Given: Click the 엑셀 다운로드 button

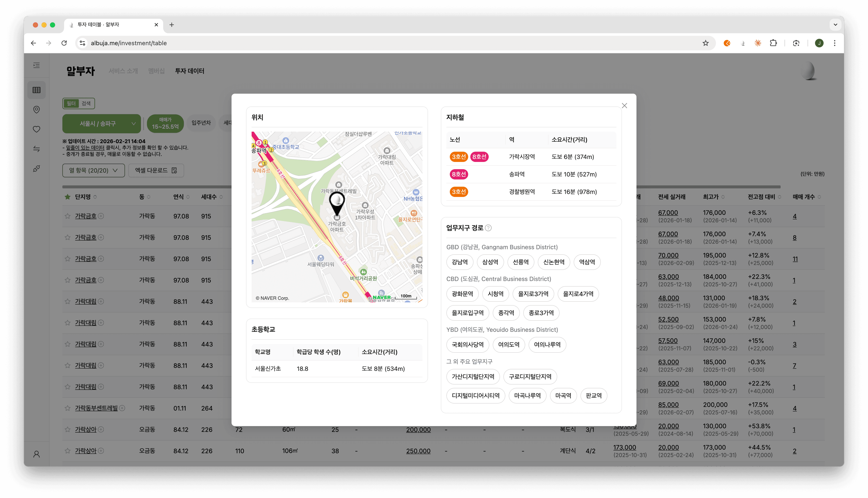Looking at the screenshot, I should pos(156,170).
